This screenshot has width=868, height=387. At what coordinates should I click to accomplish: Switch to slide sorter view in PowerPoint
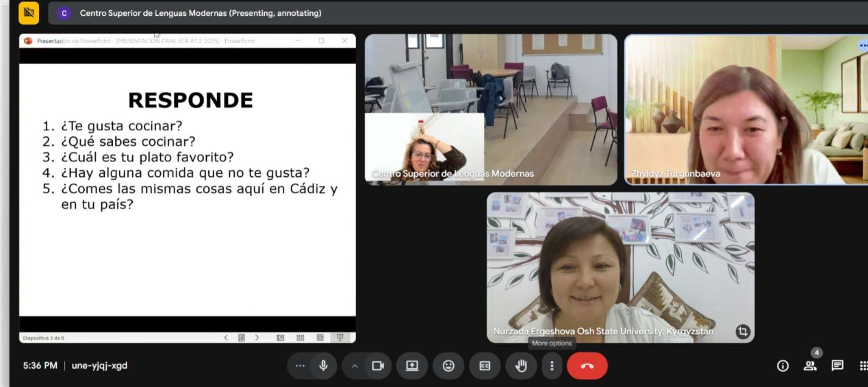[300, 338]
